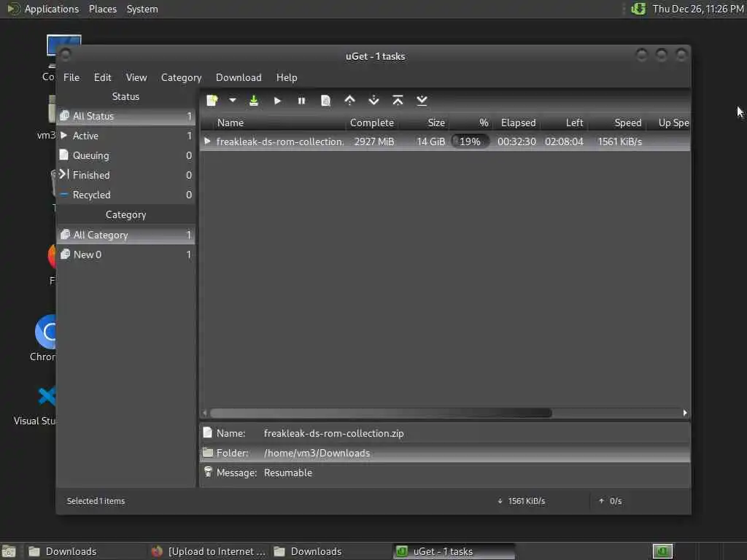Click the right arrow of the horizontal scrollbar
Viewport: 747px width, 560px height.
click(685, 413)
